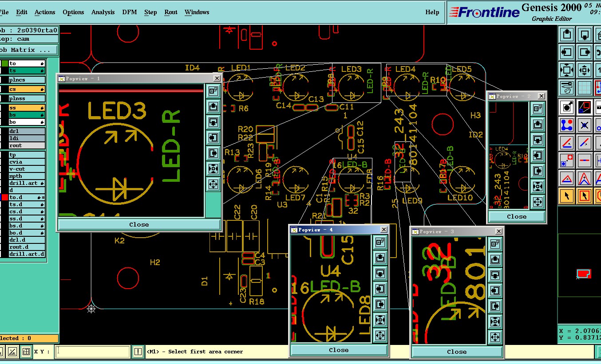Select the yellow arrow pointer select tool
This screenshot has width=601, height=364.
pos(567,196)
